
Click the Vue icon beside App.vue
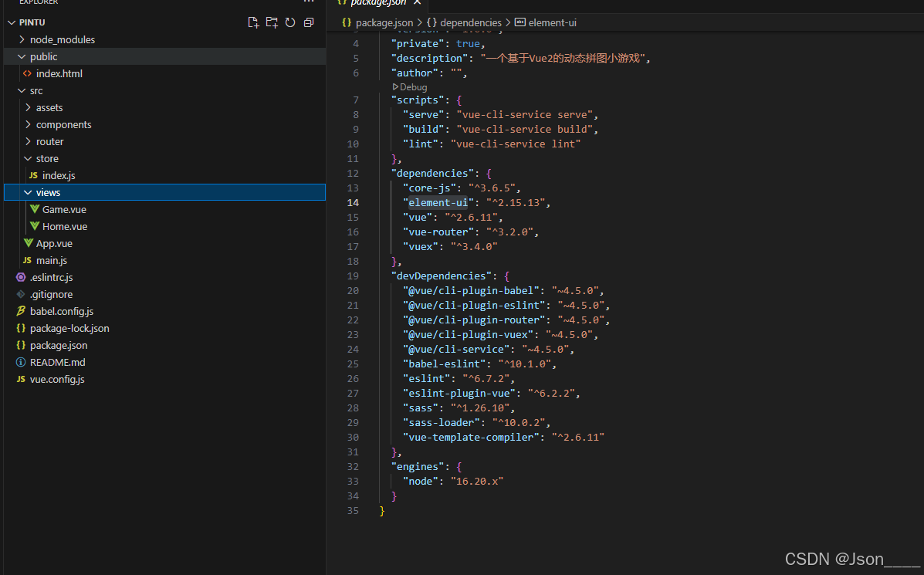(29, 243)
